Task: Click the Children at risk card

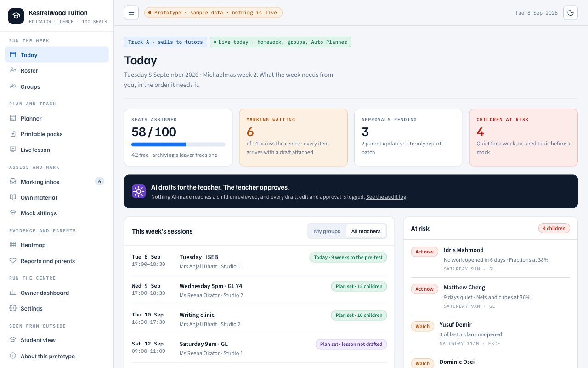Action: (524, 138)
